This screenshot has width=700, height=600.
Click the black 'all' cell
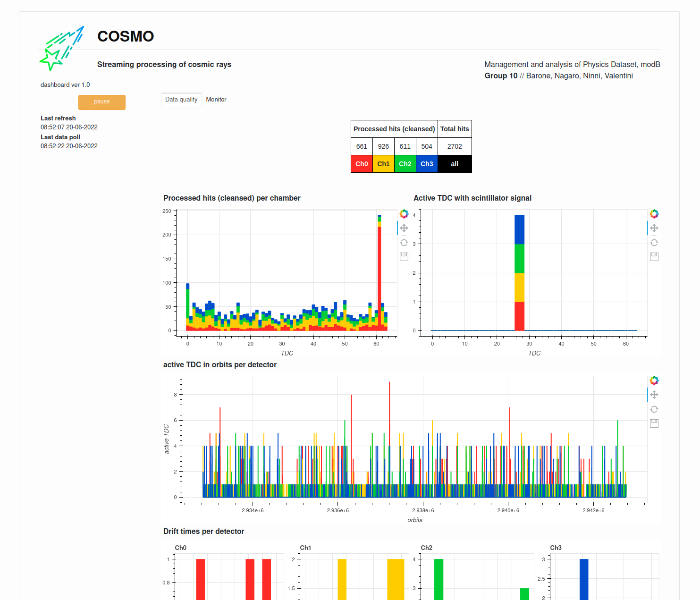coord(455,164)
